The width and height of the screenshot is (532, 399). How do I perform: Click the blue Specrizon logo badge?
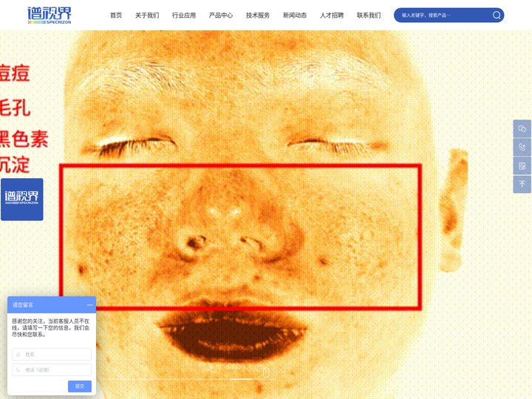[x=21, y=199]
